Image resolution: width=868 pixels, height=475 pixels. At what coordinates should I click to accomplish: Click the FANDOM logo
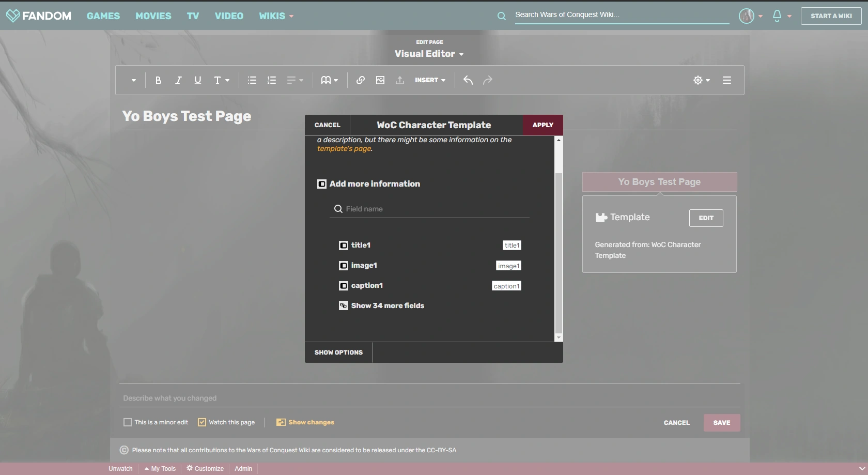[x=39, y=16]
